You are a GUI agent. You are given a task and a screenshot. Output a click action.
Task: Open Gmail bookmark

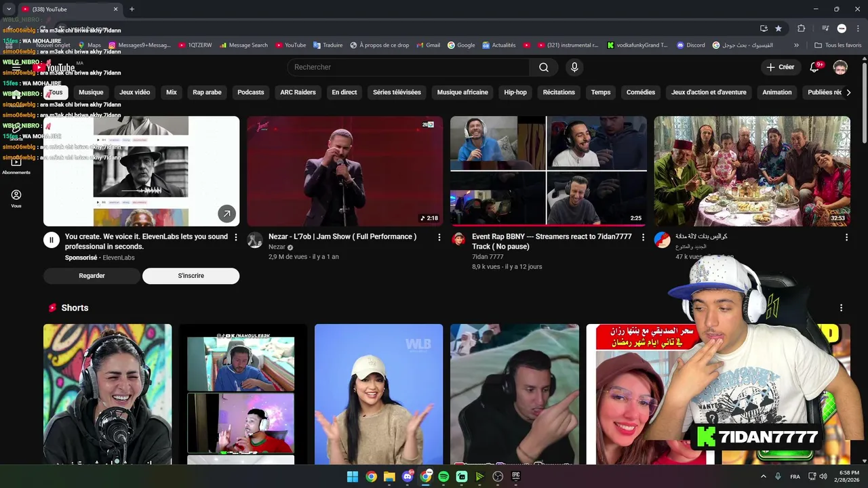tap(427, 45)
